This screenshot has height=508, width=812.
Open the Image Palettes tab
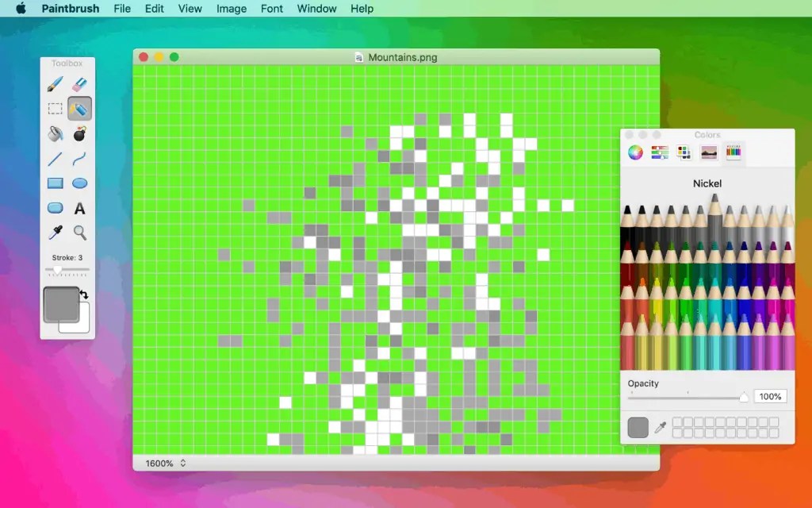pos(707,152)
